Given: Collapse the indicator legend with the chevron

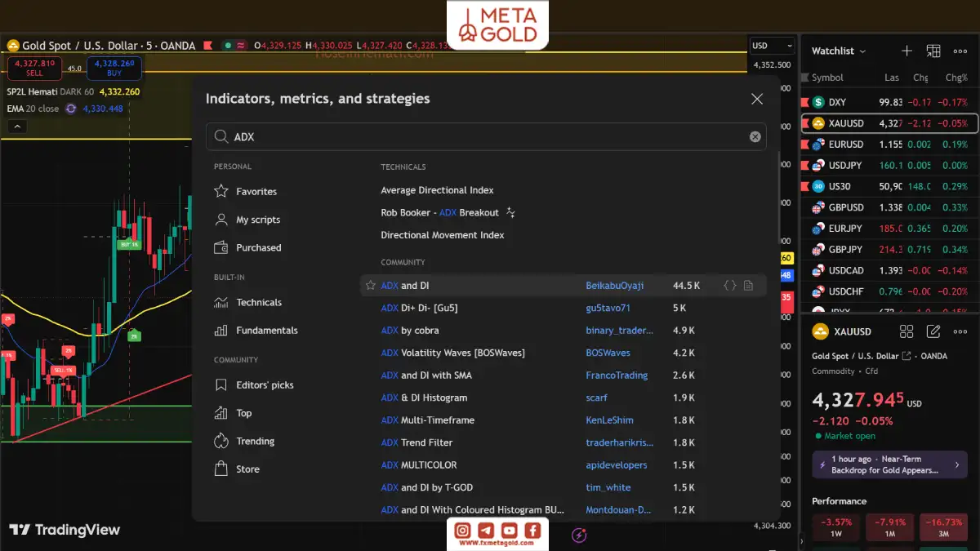Looking at the screenshot, I should pyautogui.click(x=16, y=127).
